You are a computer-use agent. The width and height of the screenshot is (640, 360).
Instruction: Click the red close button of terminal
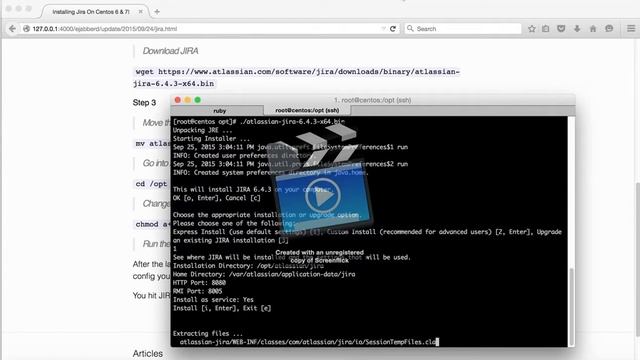coord(178,100)
